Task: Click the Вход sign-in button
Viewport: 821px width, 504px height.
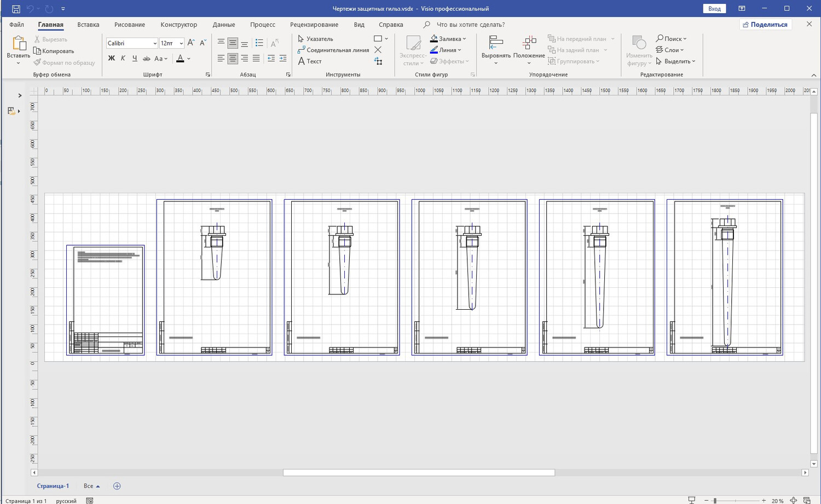Action: [714, 9]
